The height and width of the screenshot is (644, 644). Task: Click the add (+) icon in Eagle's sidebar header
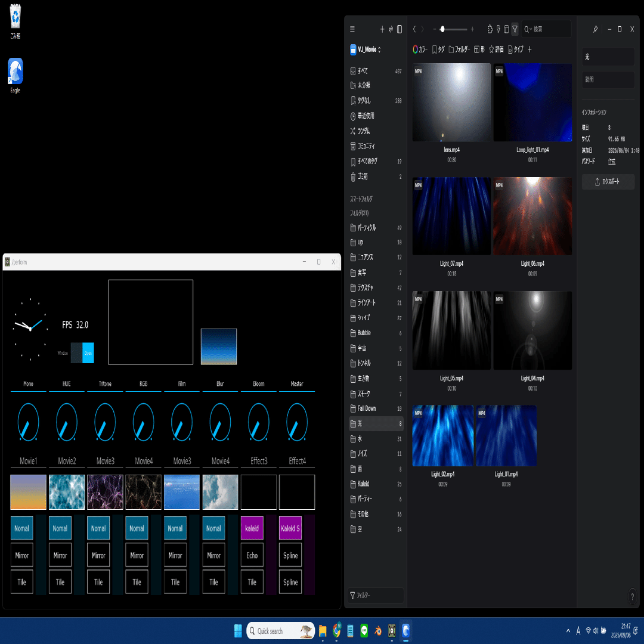(382, 29)
